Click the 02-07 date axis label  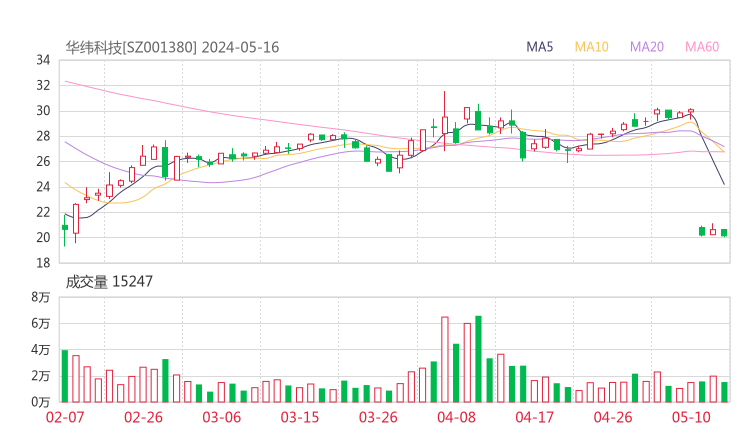pyautogui.click(x=65, y=417)
